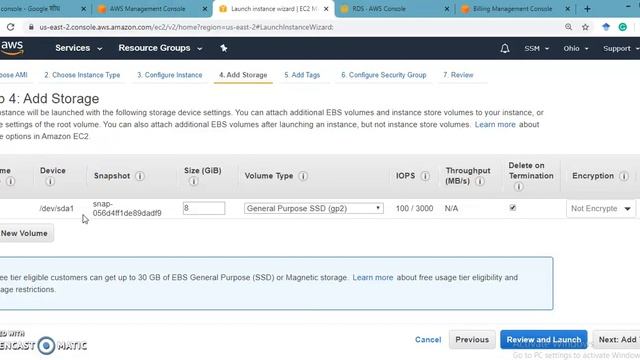Click the browser address bar URL

(x=186, y=27)
